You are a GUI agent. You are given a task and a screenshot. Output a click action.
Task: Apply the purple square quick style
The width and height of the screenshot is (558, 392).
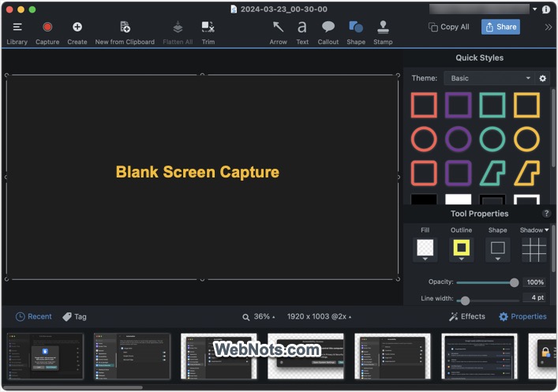(x=458, y=105)
